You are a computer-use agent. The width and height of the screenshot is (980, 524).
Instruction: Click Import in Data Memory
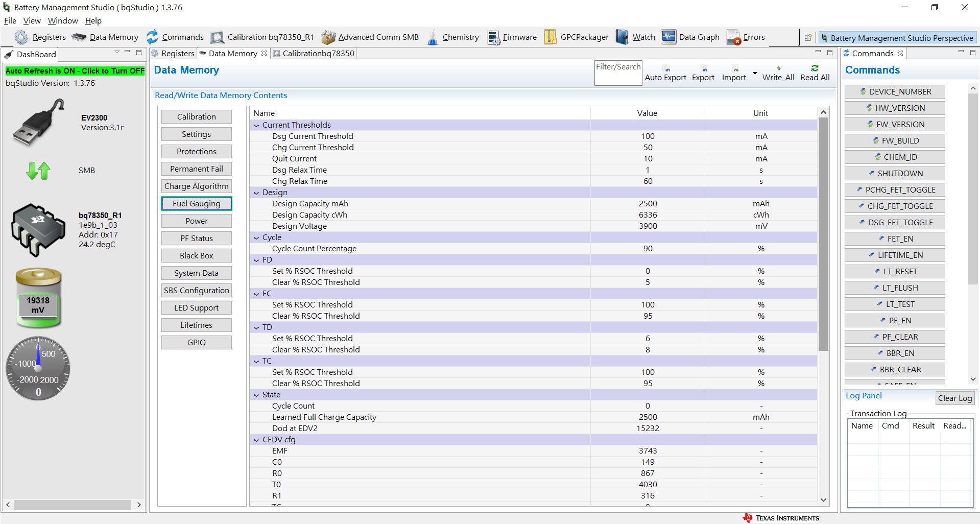pyautogui.click(x=734, y=73)
